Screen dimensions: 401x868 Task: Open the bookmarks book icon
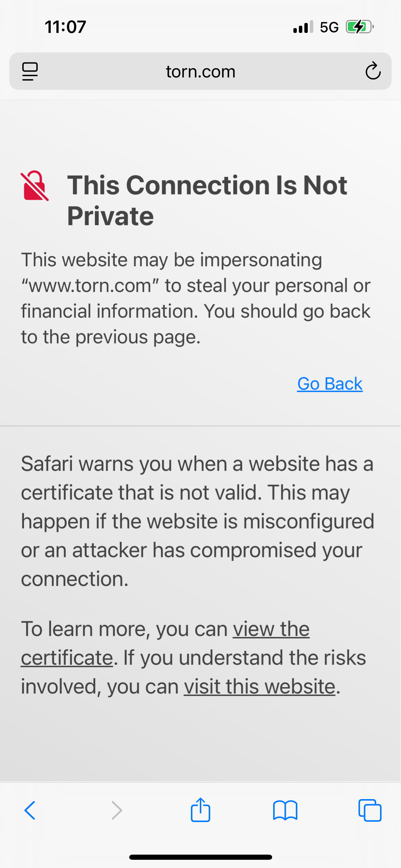[x=285, y=810]
